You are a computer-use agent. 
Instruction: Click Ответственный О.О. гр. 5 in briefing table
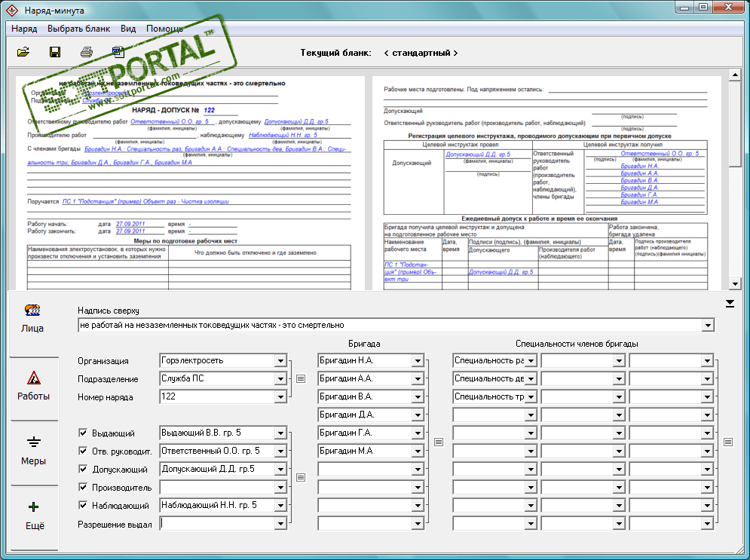[660, 154]
